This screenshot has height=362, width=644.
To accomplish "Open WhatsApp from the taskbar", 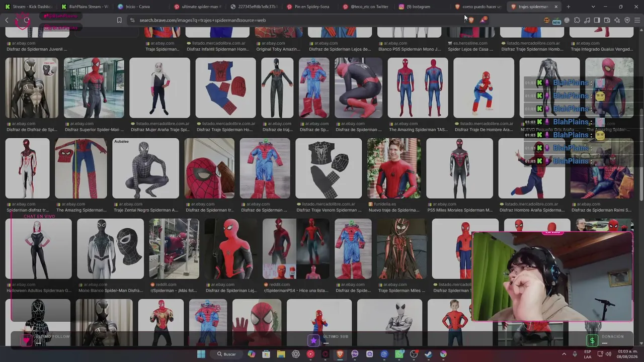I will click(399, 354).
